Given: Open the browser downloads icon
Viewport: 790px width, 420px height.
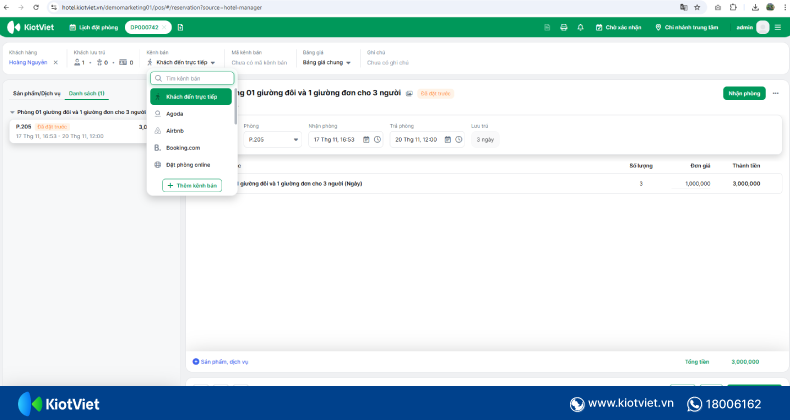Looking at the screenshot, I should click(x=755, y=8).
